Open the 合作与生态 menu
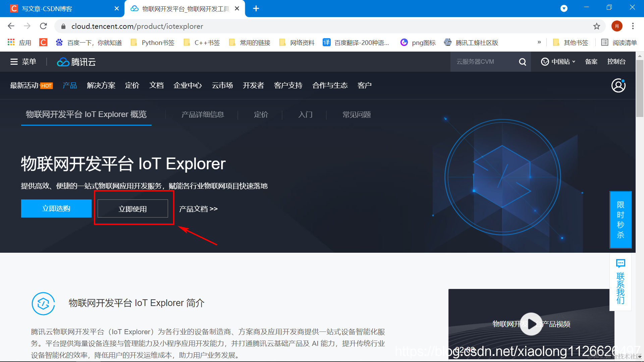 click(x=330, y=85)
